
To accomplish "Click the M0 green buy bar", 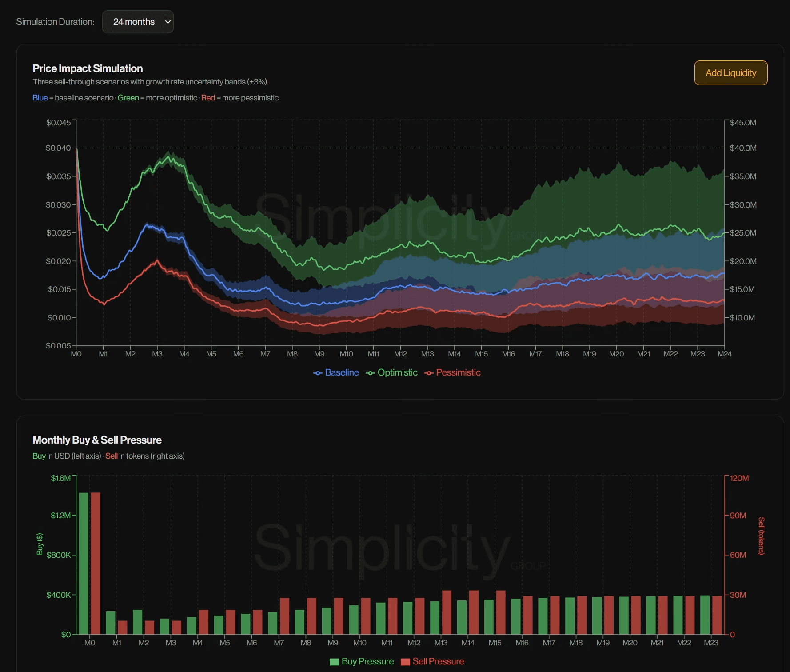I will coord(84,564).
